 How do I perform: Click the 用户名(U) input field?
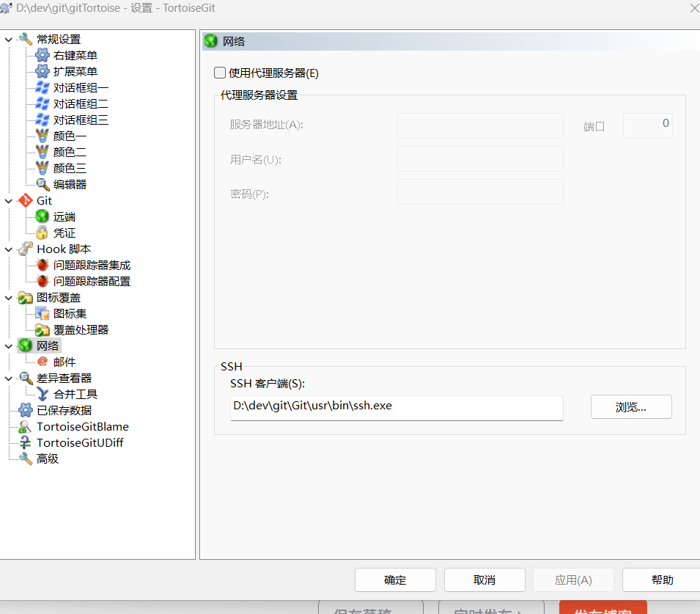(x=480, y=158)
